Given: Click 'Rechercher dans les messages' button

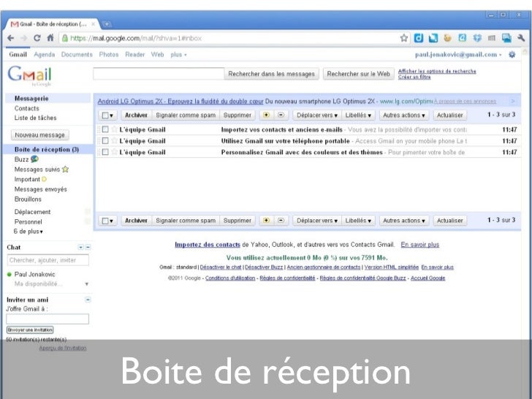Looking at the screenshot, I should (x=271, y=74).
